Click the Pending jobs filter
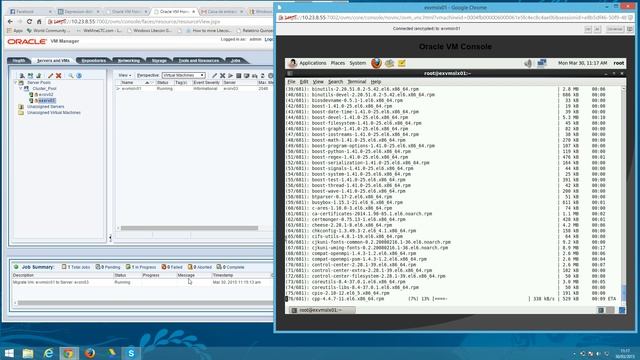The width and height of the screenshot is (640, 360). [108, 267]
